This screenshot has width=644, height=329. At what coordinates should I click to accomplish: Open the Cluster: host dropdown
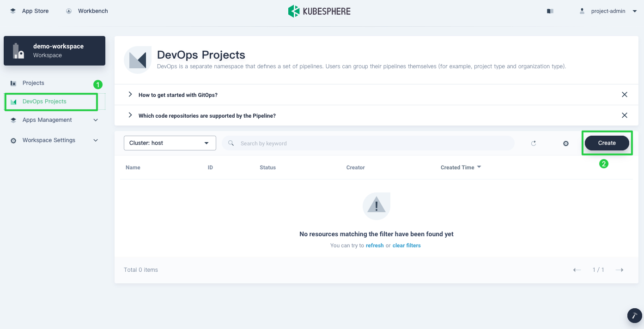tap(170, 143)
